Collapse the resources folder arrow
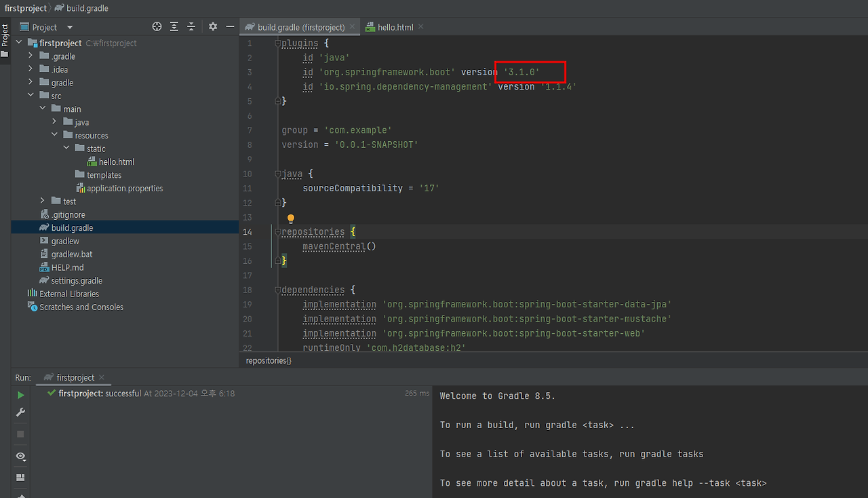 click(x=54, y=135)
